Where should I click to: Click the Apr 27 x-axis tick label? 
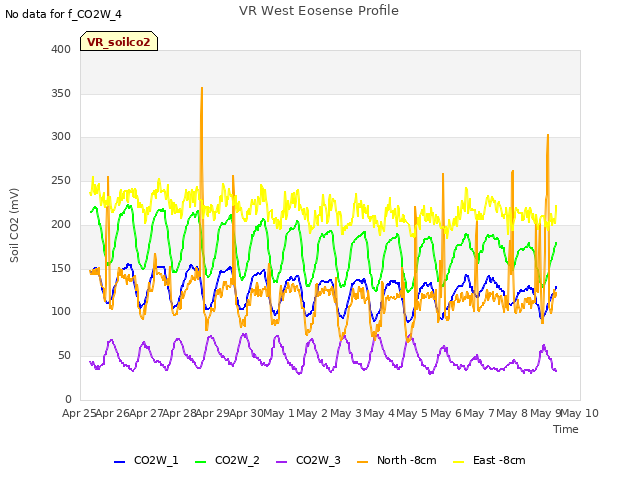(x=146, y=413)
